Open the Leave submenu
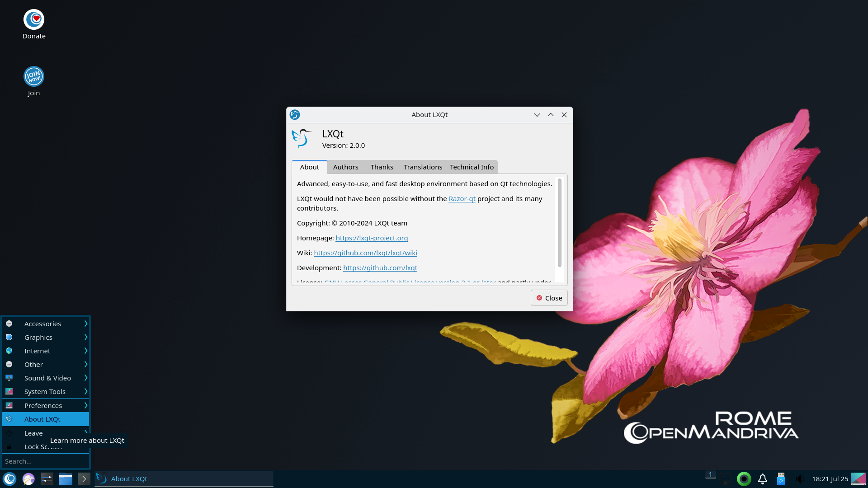The width and height of the screenshot is (868, 488). click(x=45, y=433)
